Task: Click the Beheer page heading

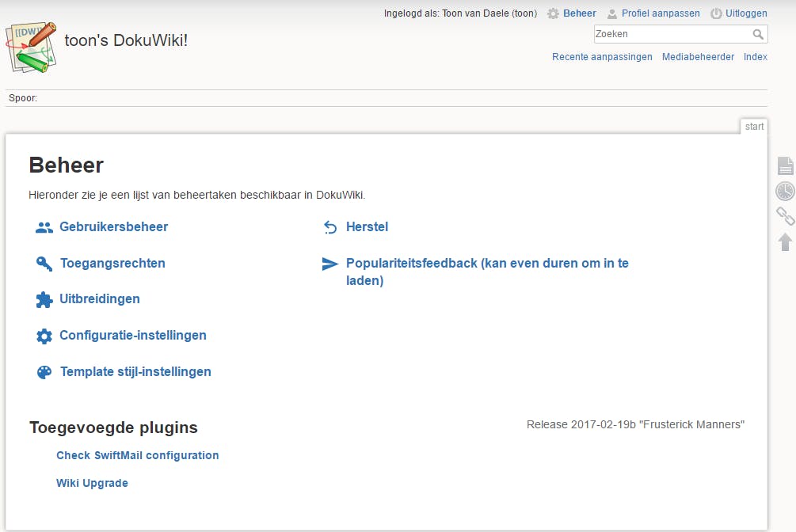Action: click(66, 165)
